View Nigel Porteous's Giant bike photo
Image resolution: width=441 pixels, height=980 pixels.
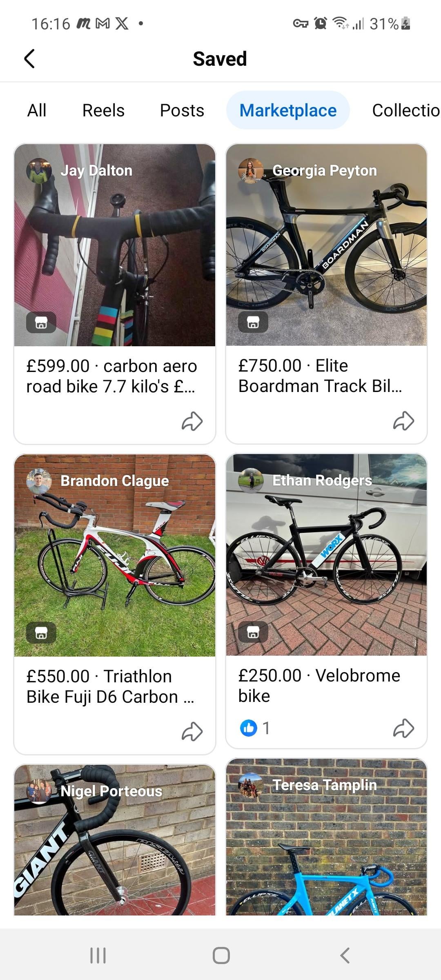point(115,849)
